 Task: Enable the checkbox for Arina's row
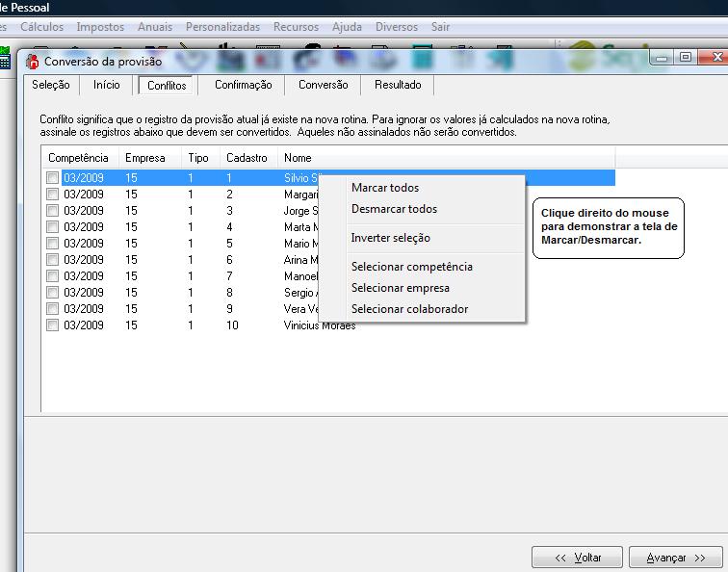[52, 260]
